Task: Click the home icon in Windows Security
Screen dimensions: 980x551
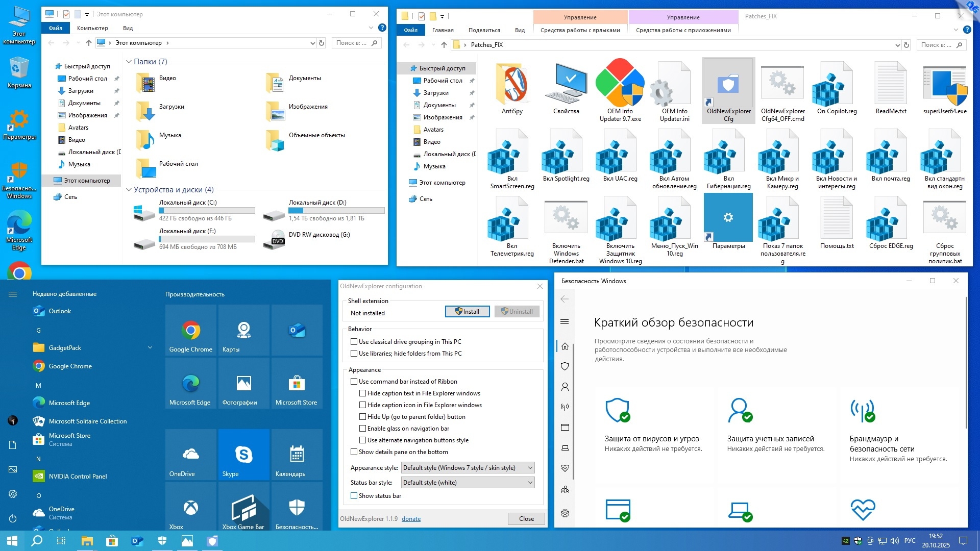Action: click(x=565, y=346)
